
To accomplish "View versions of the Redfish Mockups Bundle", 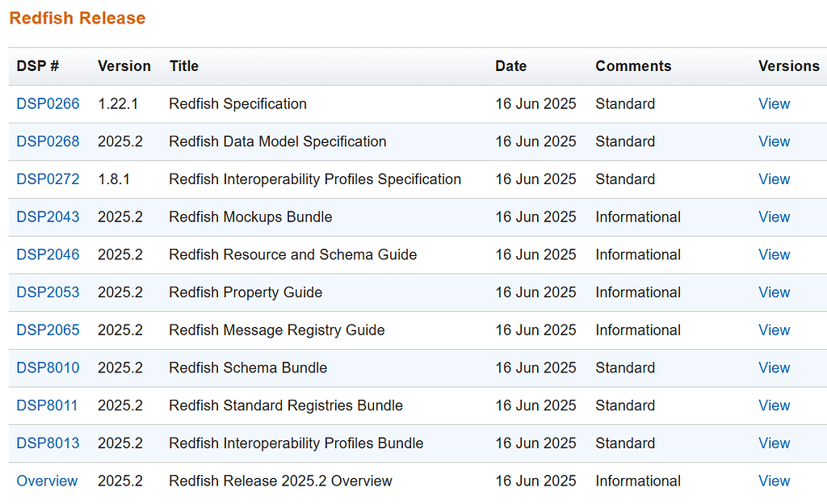I will [774, 216].
